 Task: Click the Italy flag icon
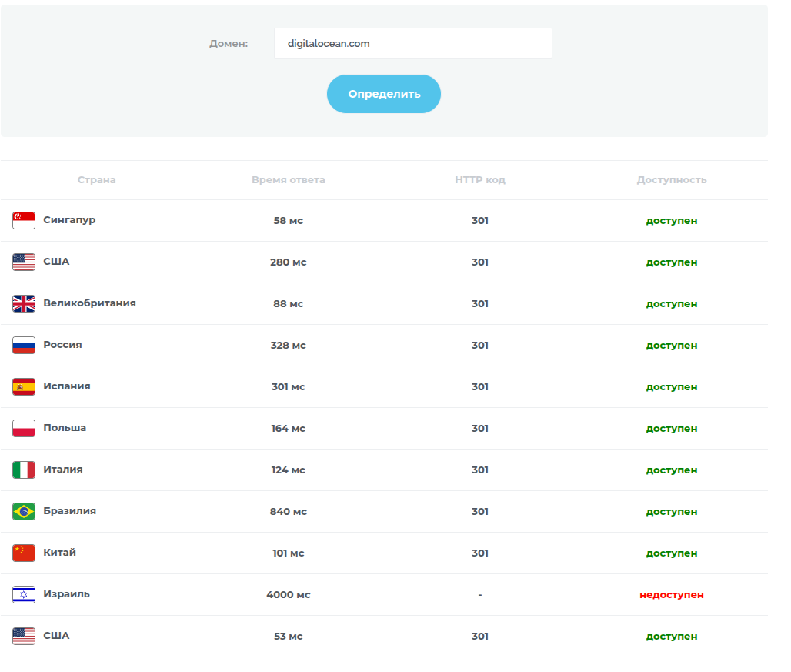tap(24, 470)
